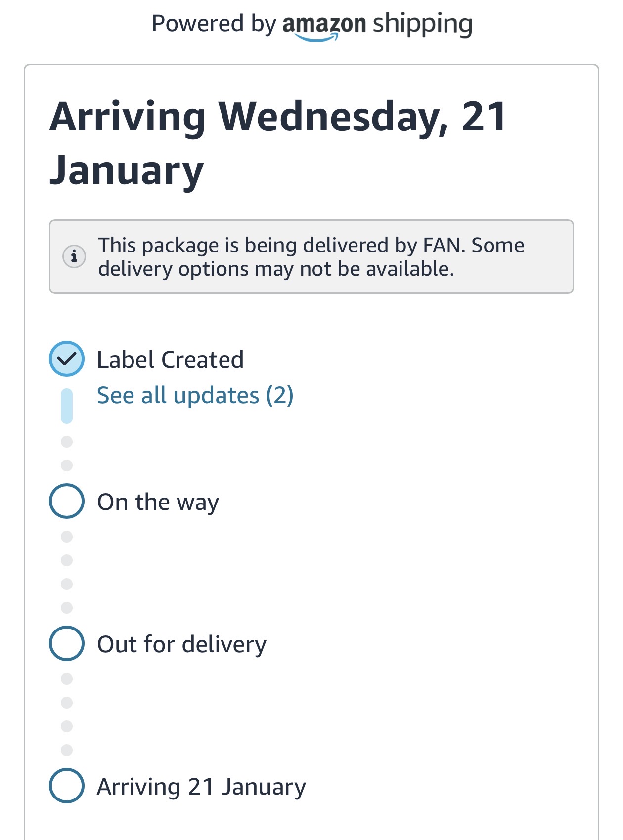Viewport: 623px width, 840px height.
Task: Click the blue progress bar under Label Created
Action: 67,406
